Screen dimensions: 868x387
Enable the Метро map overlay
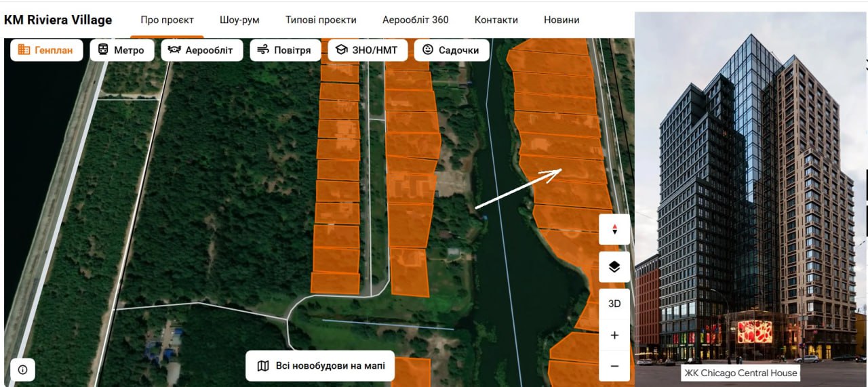coord(121,50)
